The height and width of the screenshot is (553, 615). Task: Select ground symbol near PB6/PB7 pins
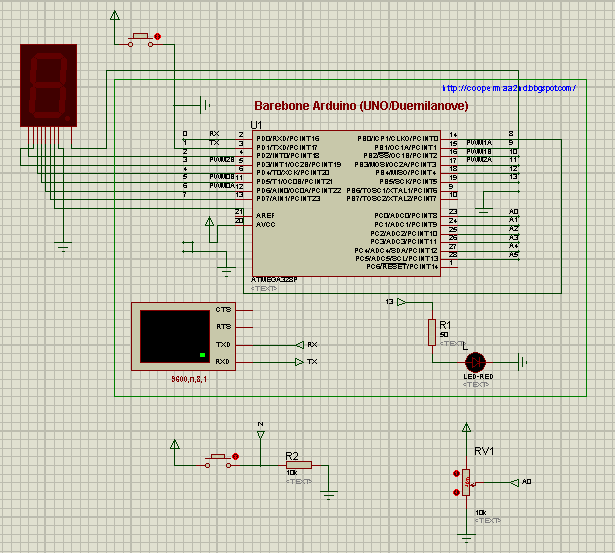coord(483,211)
